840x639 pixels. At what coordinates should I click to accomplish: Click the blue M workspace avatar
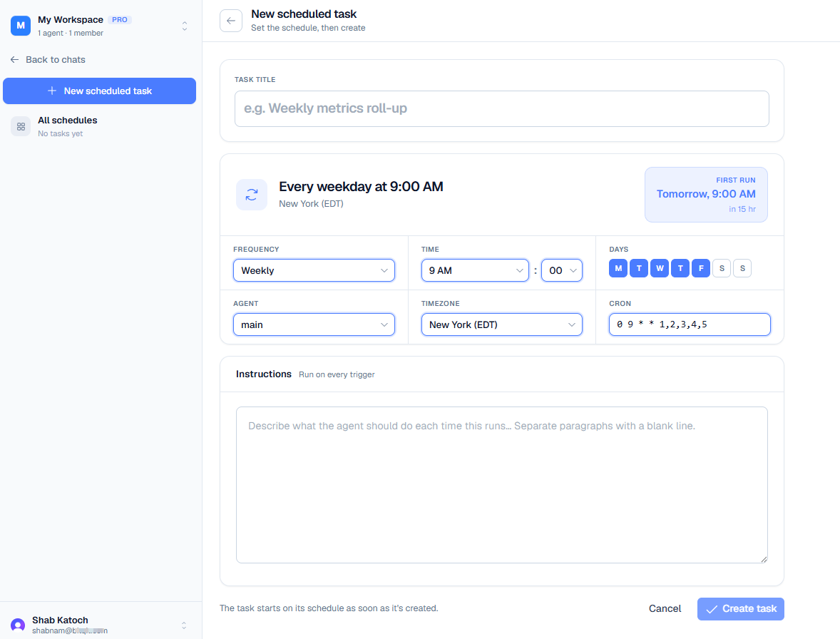point(21,26)
